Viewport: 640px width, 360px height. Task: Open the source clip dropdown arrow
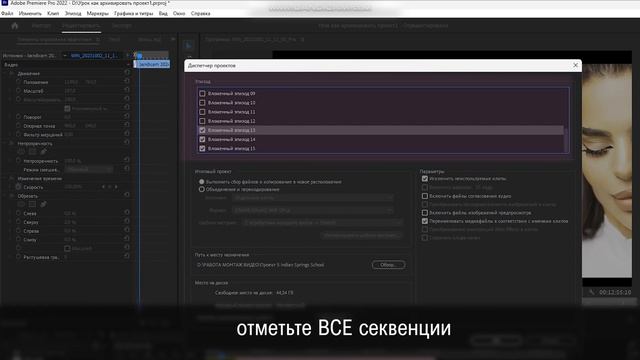[64, 56]
